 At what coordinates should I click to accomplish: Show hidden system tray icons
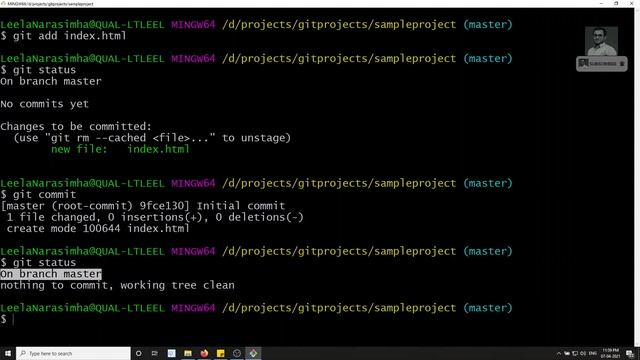point(559,353)
